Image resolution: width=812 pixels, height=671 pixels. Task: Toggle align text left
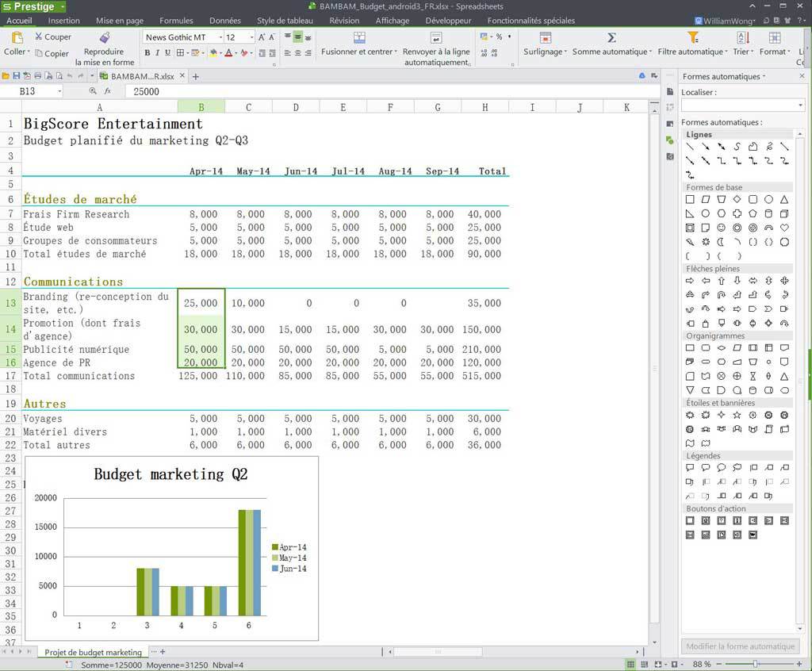point(287,53)
